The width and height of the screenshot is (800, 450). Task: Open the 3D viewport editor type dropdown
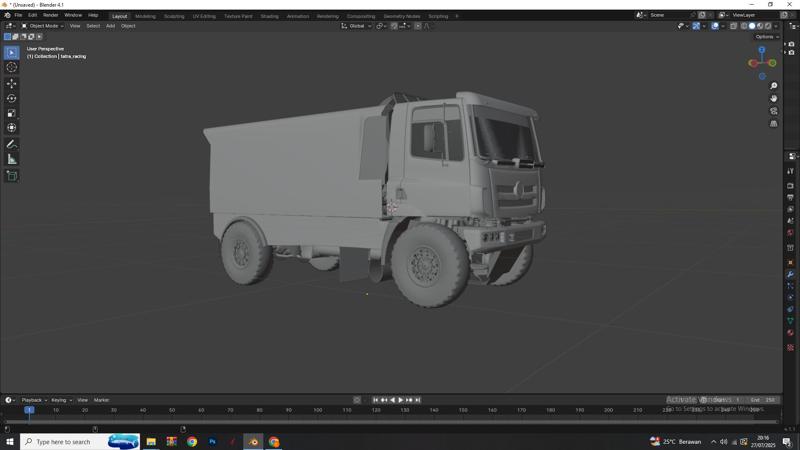pos(10,26)
